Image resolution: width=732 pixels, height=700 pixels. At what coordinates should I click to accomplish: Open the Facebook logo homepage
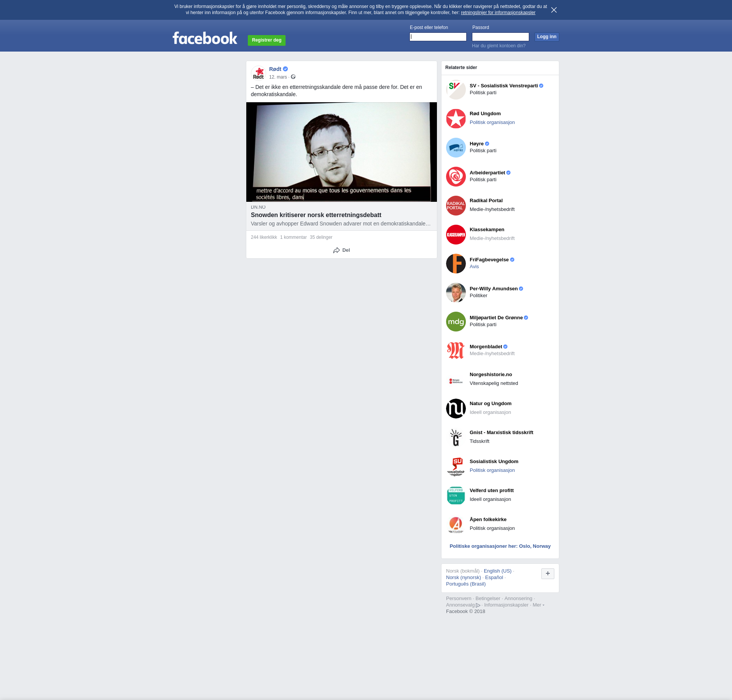click(x=205, y=38)
